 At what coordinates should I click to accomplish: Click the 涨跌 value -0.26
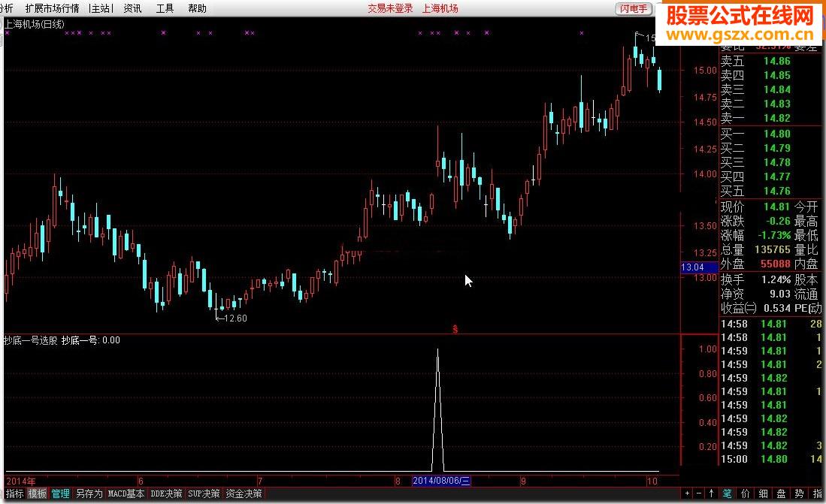[x=778, y=221]
